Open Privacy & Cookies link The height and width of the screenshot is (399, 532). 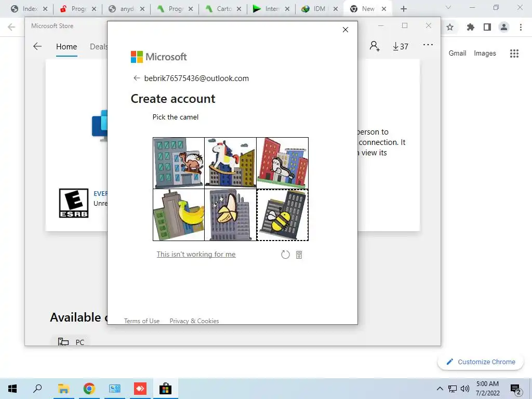194,321
